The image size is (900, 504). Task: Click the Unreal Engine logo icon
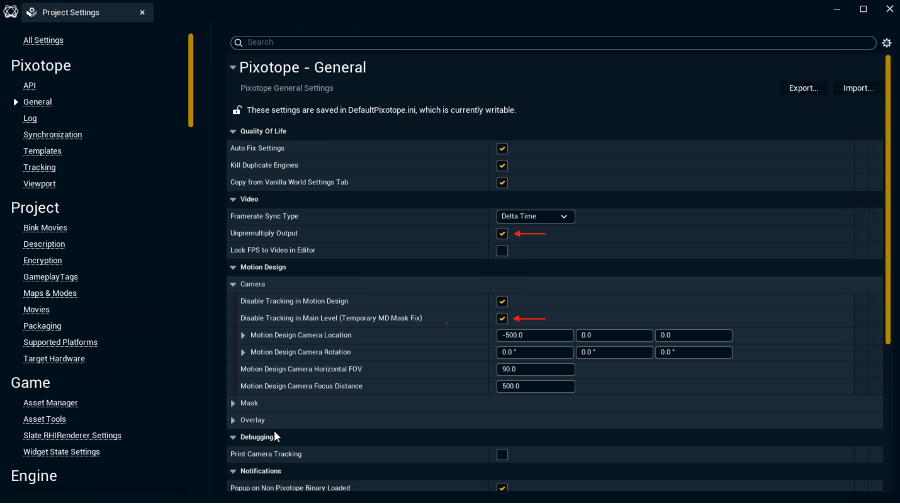11,12
